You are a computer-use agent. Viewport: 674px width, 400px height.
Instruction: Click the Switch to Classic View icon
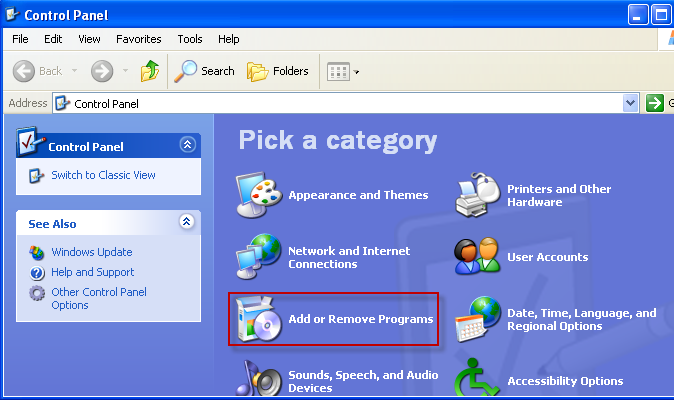pos(36,176)
